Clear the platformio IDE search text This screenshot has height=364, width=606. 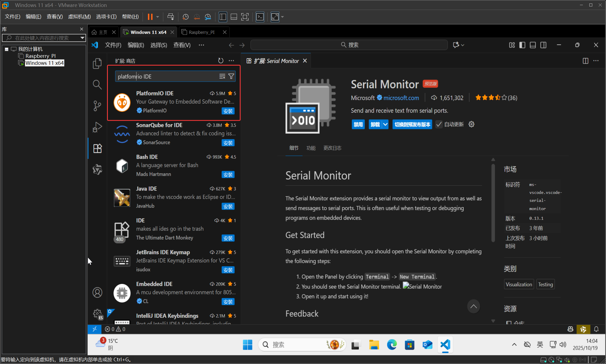point(222,76)
